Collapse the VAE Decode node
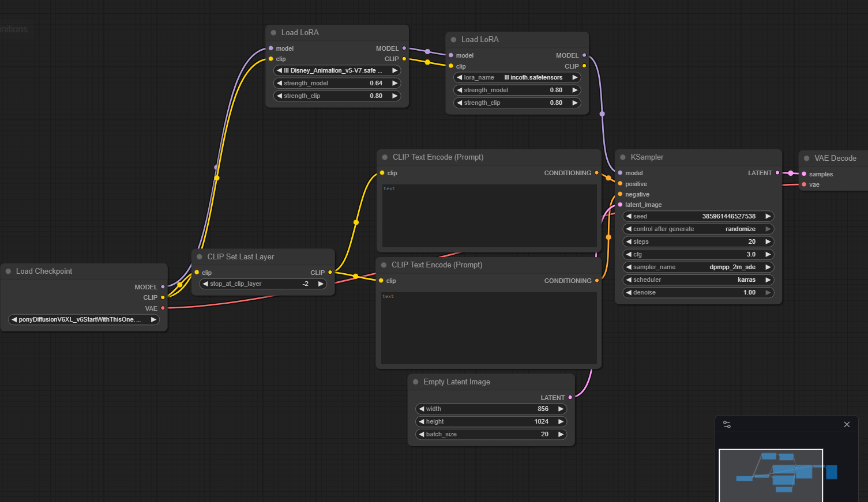 [x=806, y=158]
